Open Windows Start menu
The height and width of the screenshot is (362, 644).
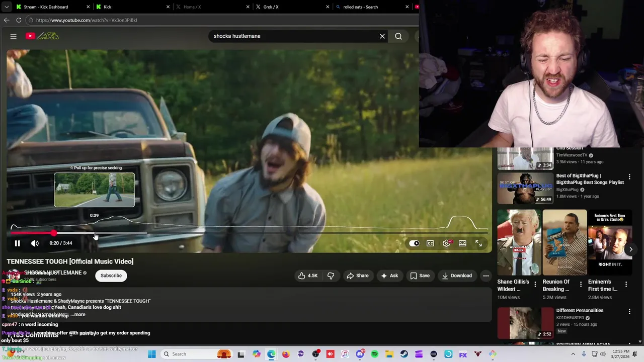point(152,354)
